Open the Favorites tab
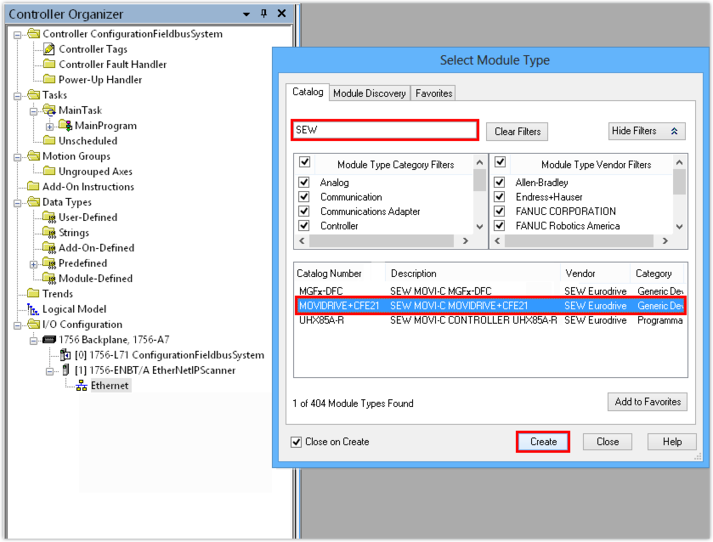This screenshot has height=542, width=713. click(434, 93)
